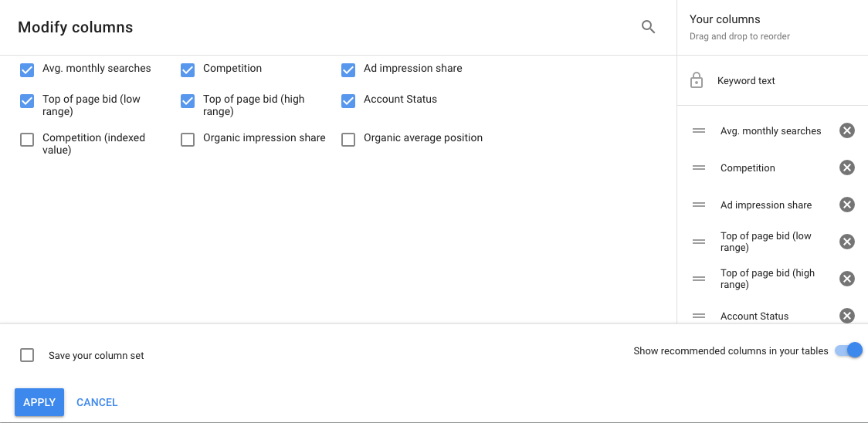Uncheck Top of page bid (high range)

188,101
